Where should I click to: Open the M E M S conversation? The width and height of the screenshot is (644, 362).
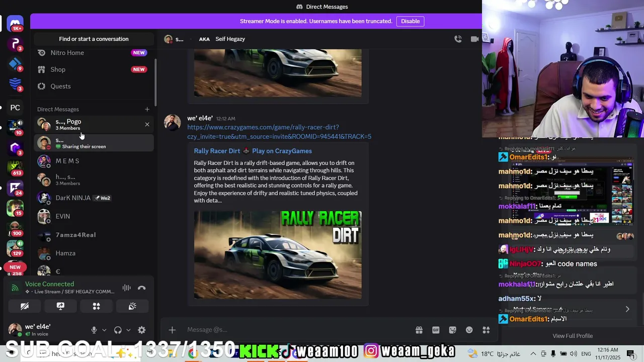[94, 161]
